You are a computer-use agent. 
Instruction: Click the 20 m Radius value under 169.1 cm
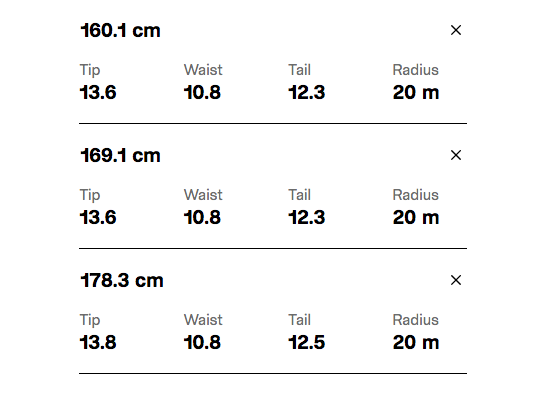click(x=416, y=218)
